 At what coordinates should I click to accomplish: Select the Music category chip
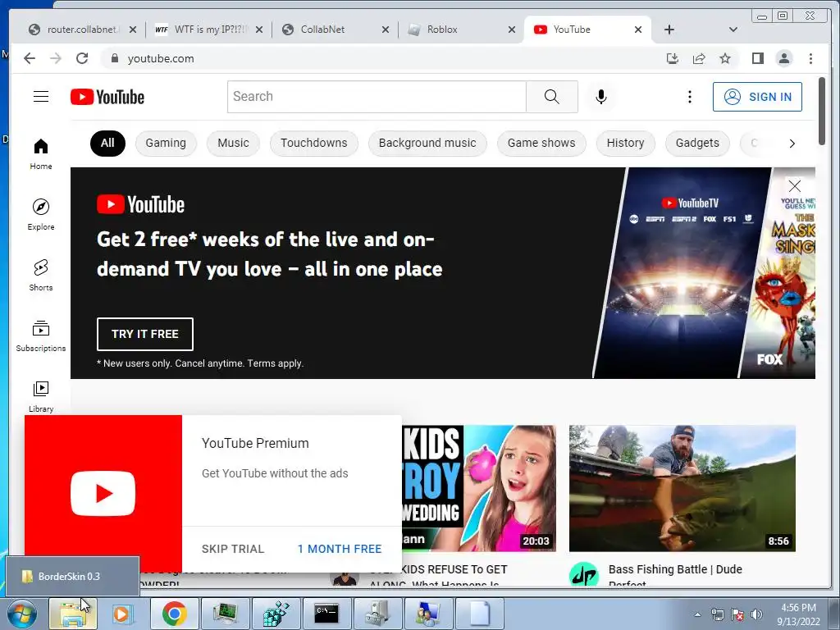tap(233, 143)
